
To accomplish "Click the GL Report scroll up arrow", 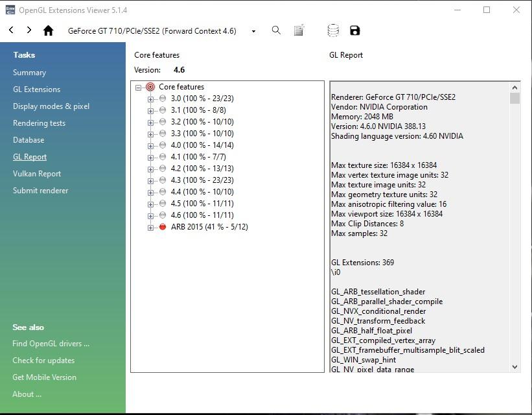I will 515,88.
